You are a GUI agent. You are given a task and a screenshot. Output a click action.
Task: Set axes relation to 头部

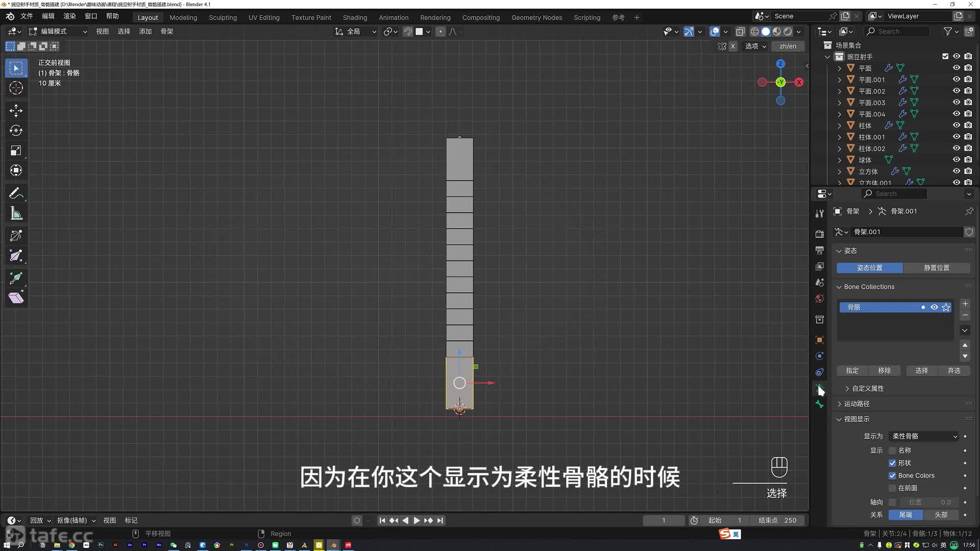941,515
